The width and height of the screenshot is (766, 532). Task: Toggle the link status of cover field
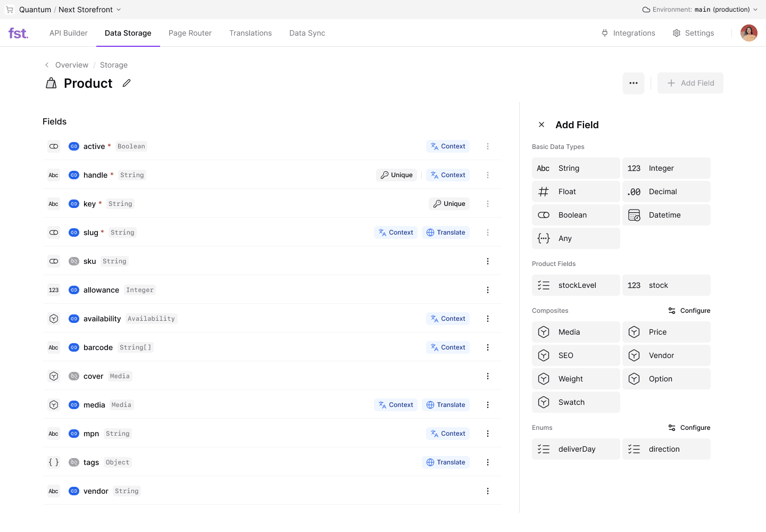(74, 376)
